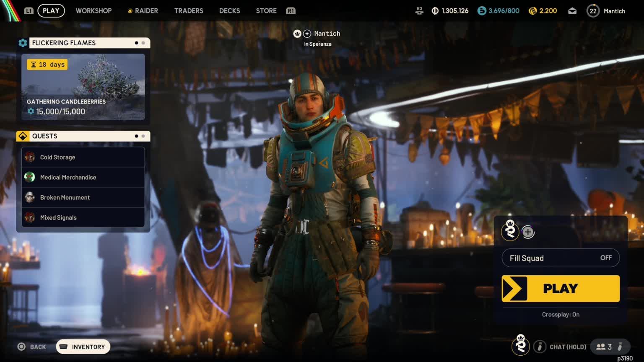644x362 pixels.
Task: Click the stick icon beside friends count
Action: (620, 347)
